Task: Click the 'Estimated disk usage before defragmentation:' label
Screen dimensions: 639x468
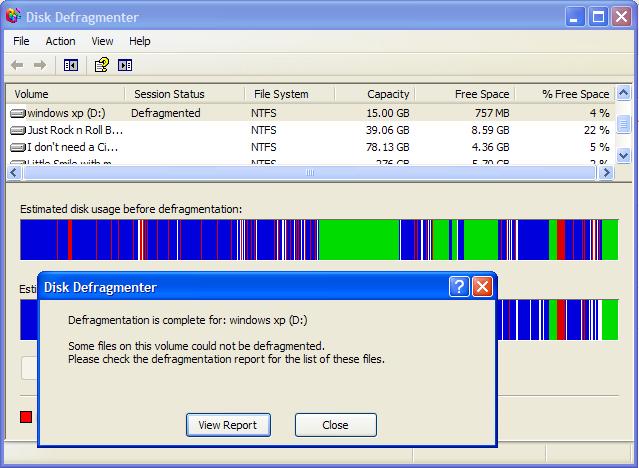Action: [x=131, y=209]
